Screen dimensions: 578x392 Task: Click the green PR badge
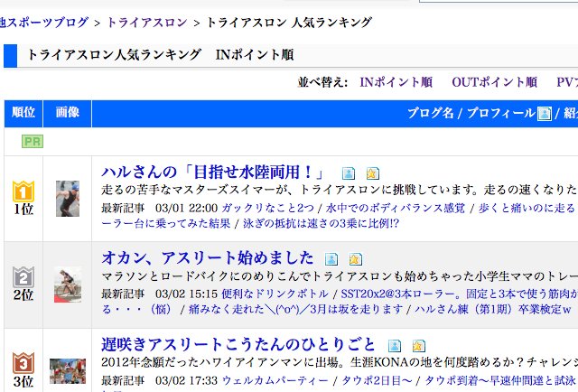pos(33,142)
